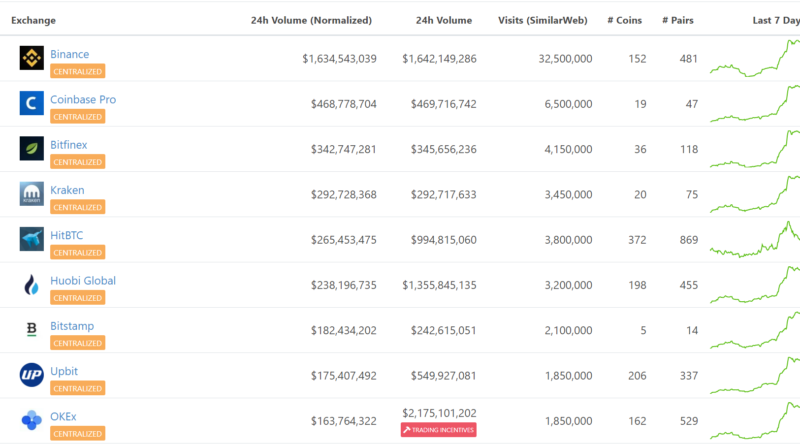Click the HitBTC logo icon
The image size is (800, 445).
point(32,239)
